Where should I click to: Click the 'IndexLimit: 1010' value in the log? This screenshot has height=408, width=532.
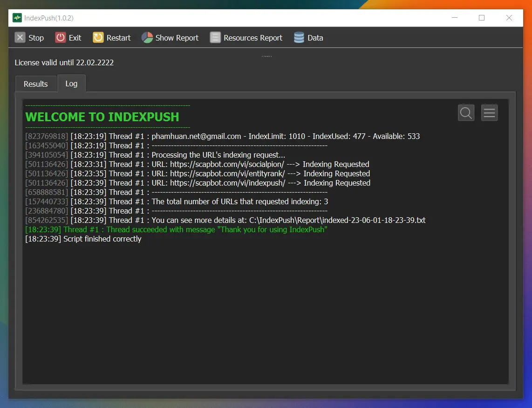[x=277, y=136]
